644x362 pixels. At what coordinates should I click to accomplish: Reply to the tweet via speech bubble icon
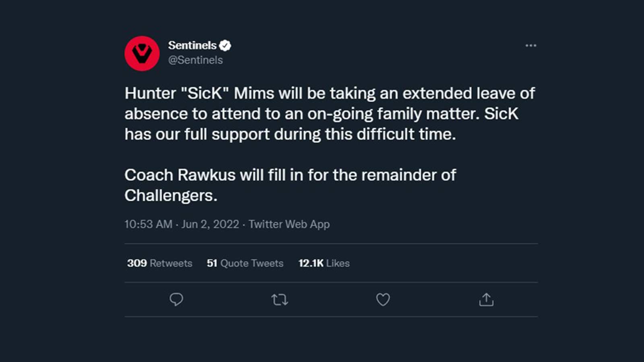tap(176, 300)
